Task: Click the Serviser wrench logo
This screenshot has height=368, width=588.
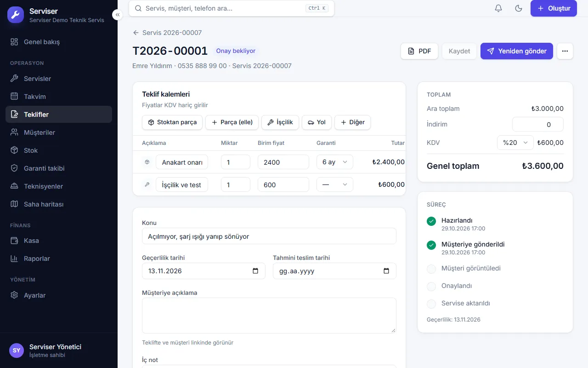Action: click(16, 15)
